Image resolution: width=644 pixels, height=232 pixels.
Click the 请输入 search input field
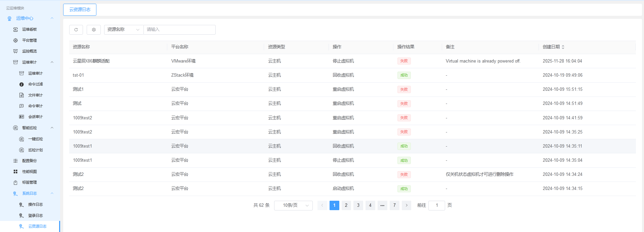point(179,30)
